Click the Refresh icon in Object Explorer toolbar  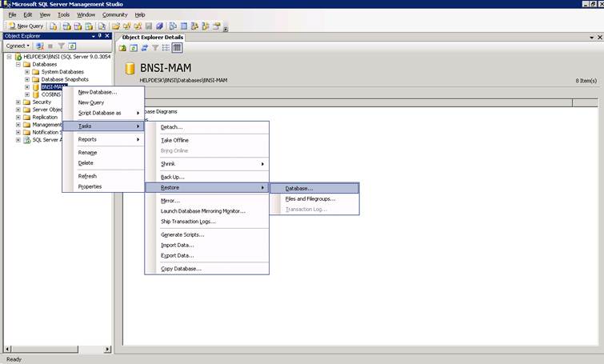tap(72, 46)
